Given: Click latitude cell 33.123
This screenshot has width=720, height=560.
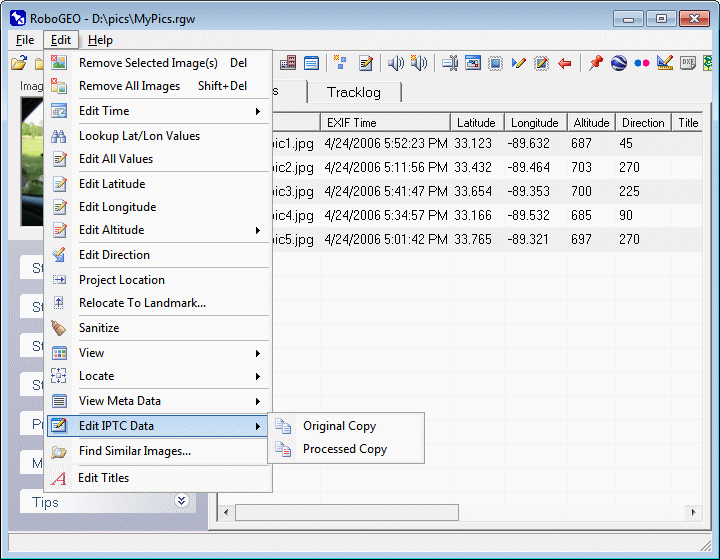Looking at the screenshot, I should pyautogui.click(x=473, y=144).
